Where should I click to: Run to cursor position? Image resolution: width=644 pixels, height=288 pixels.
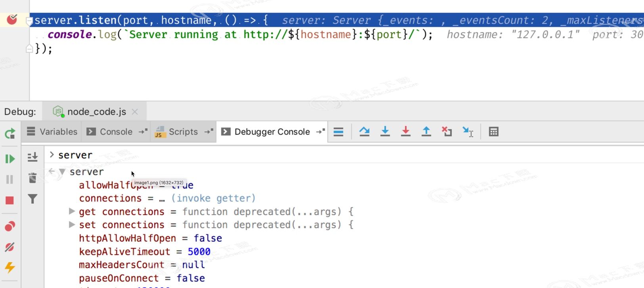pos(468,132)
